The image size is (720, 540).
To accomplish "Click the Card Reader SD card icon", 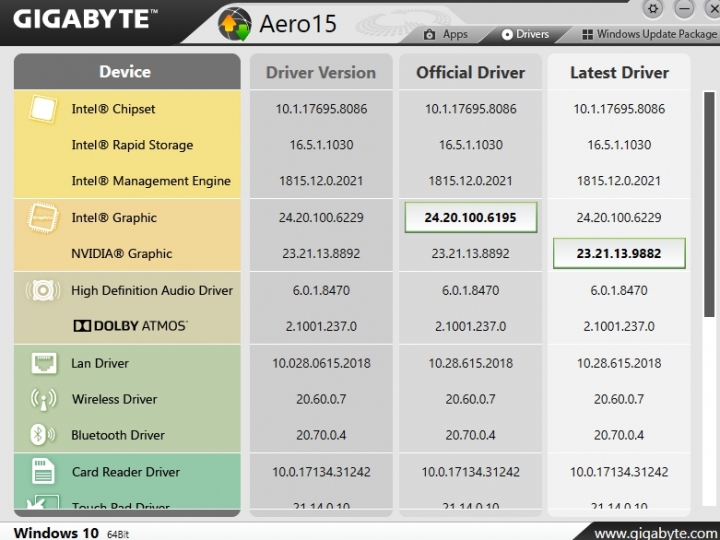I will pos(43,472).
